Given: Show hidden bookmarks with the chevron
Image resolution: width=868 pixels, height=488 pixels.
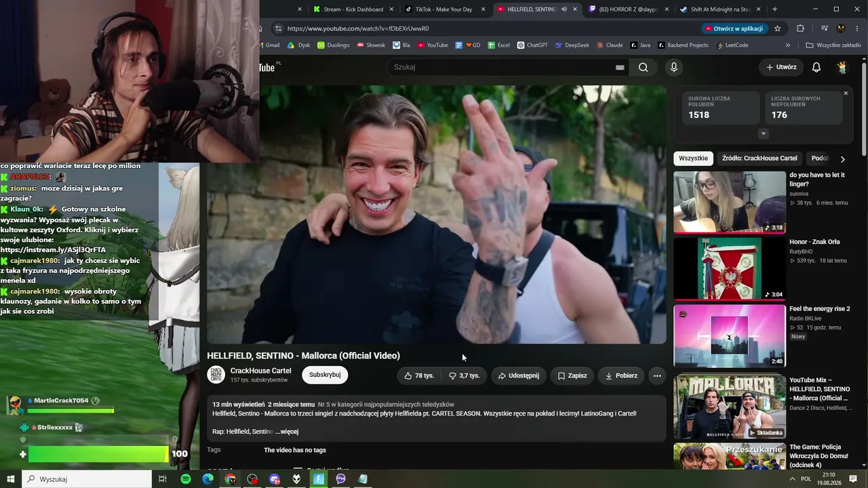Looking at the screenshot, I should click(787, 45).
